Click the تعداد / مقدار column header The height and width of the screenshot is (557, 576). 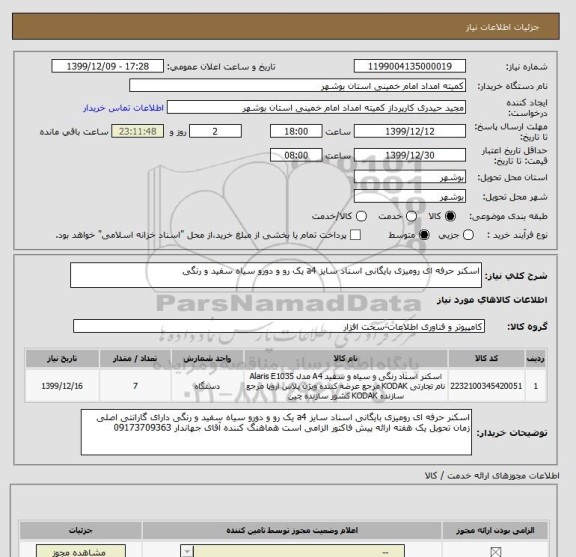[x=135, y=358]
